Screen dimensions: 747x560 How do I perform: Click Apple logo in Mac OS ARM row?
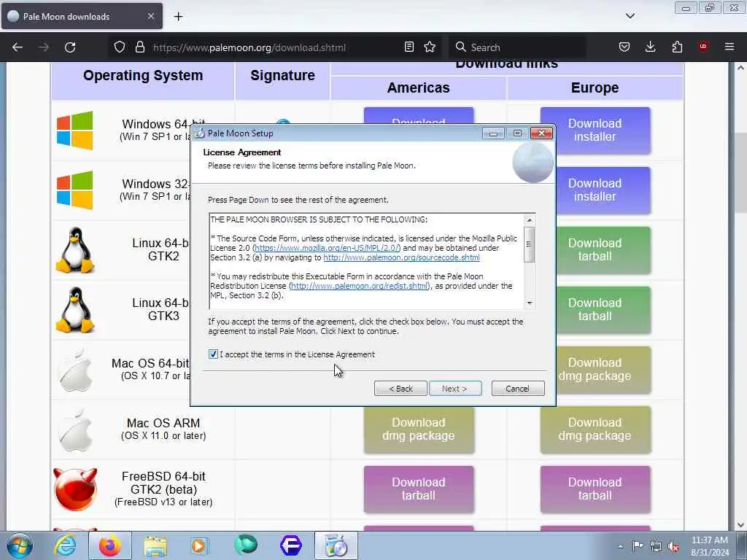tap(75, 429)
